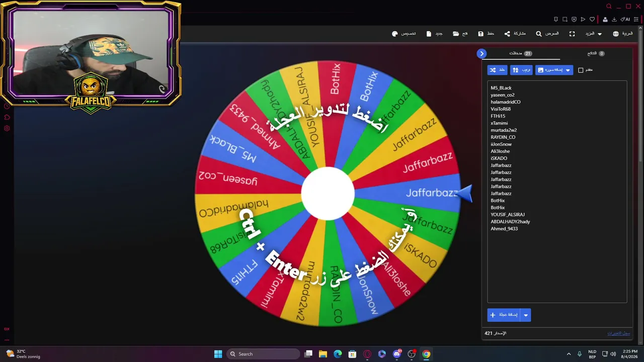Click the entry VisiToR68 in the list
The height and width of the screenshot is (362, 644).
[x=501, y=109]
